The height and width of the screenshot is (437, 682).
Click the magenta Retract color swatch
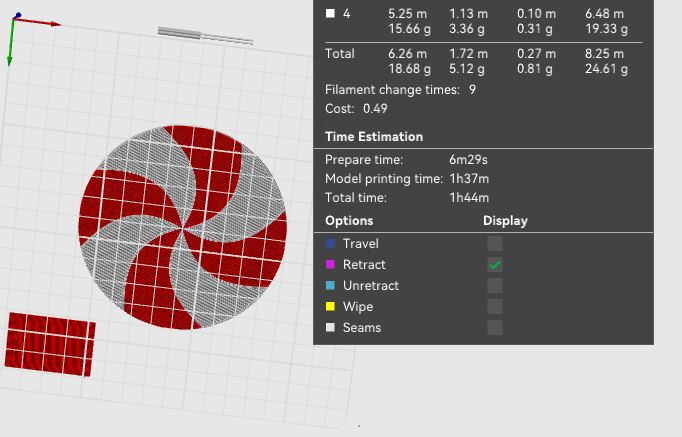coord(330,264)
